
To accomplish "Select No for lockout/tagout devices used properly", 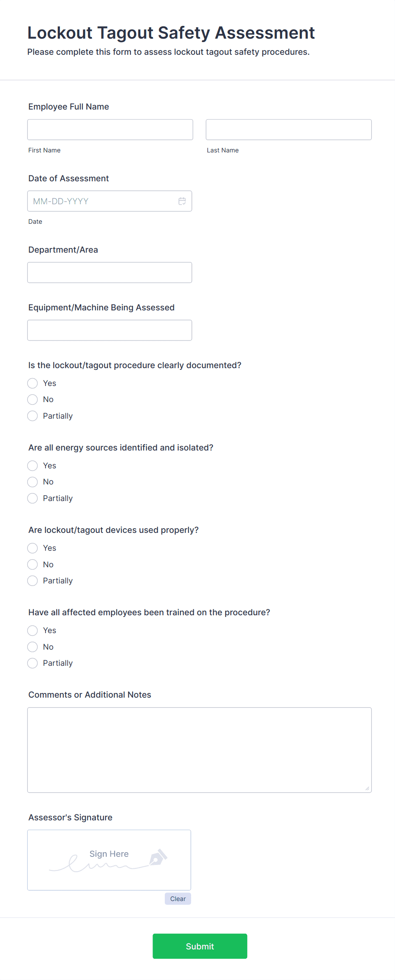I will pos(32,564).
